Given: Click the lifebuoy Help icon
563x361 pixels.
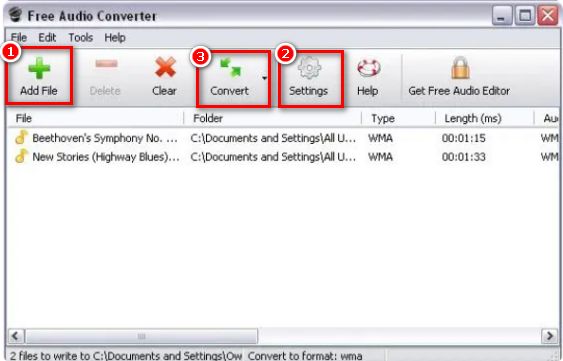Looking at the screenshot, I should pyautogui.click(x=369, y=68).
